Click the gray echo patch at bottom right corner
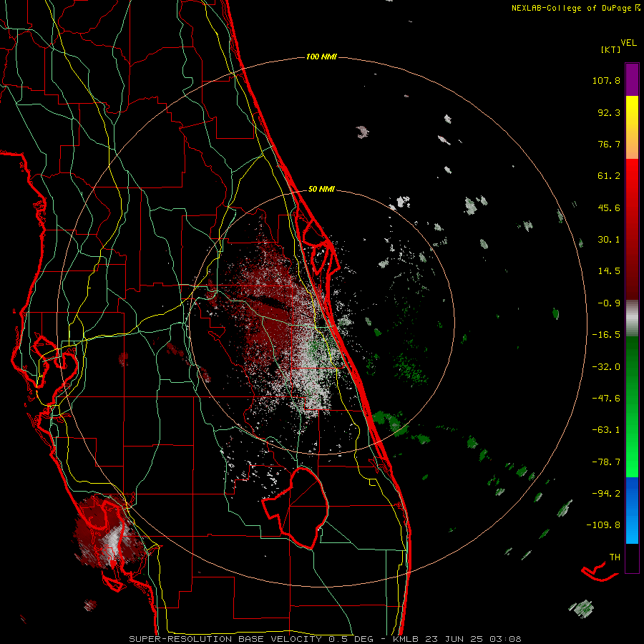 tap(581, 608)
